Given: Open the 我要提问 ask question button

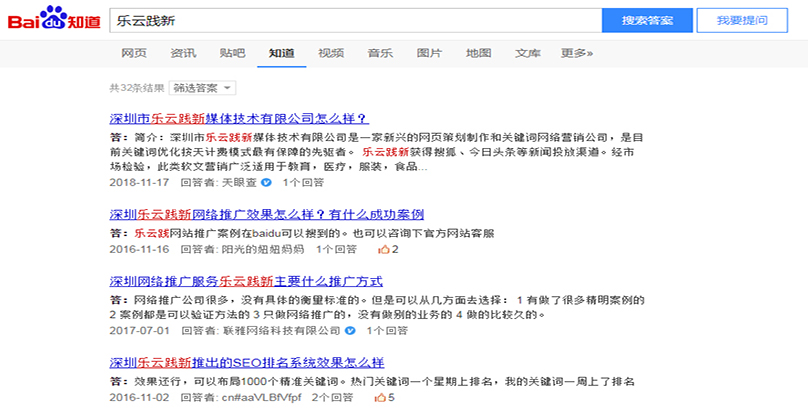Looking at the screenshot, I should 742,21.
